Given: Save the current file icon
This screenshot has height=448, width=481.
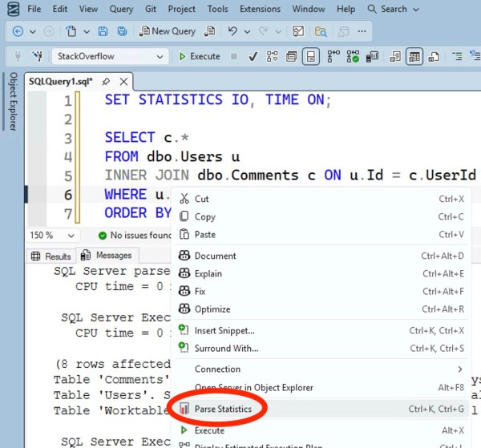Looking at the screenshot, I should 103,31.
